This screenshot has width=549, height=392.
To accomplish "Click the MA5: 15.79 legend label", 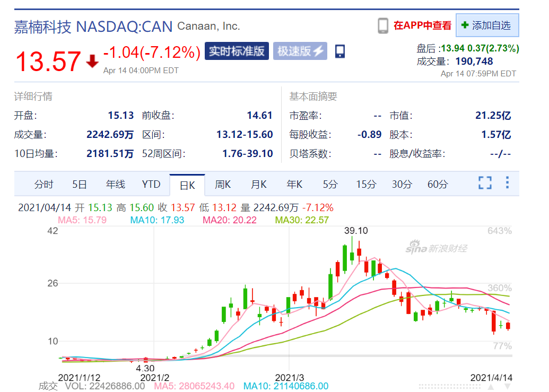I will tap(82, 220).
